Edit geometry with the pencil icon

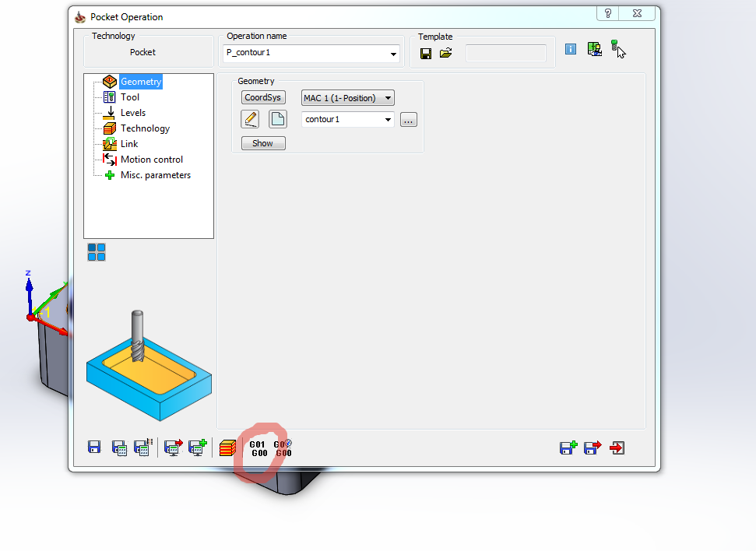(x=250, y=119)
